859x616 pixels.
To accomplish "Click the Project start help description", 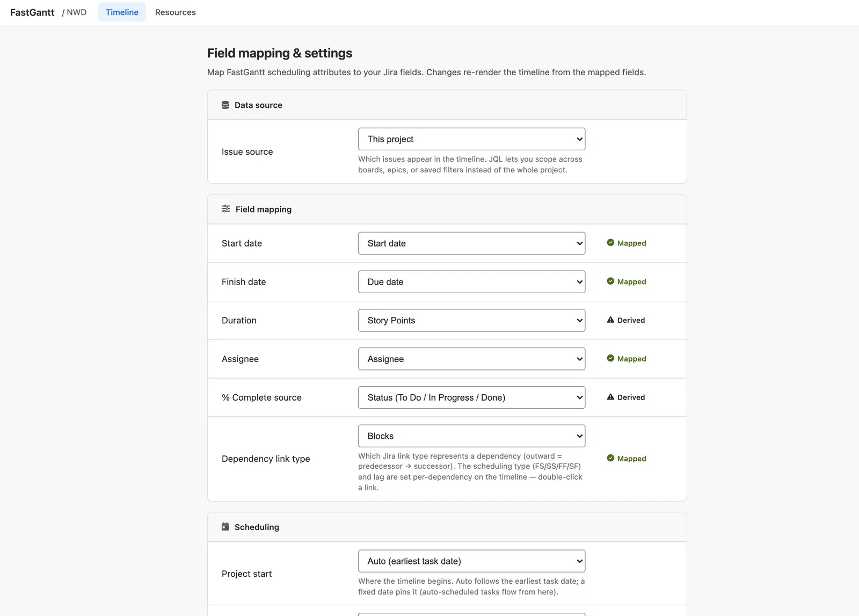I will coord(471,586).
